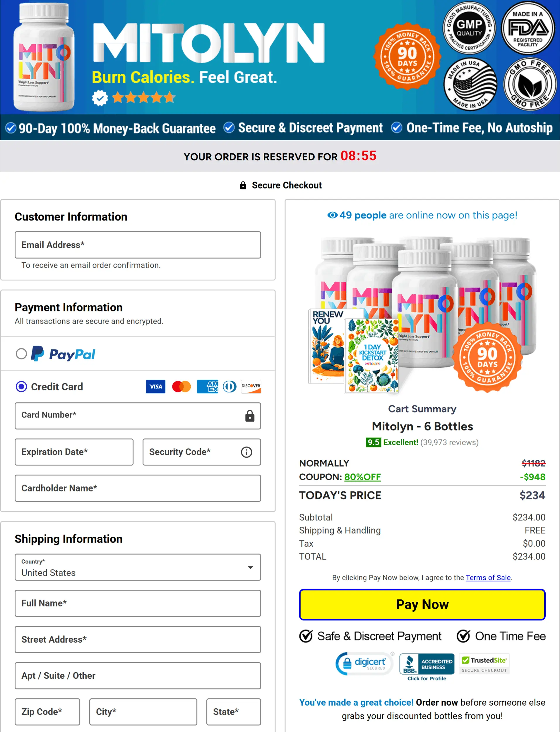This screenshot has height=732, width=560.
Task: Click the Security Code info icon
Action: [246, 452]
